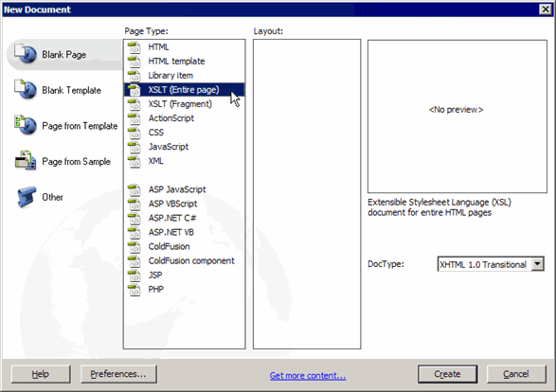Click the JavaScript file icon
556x392 pixels.
(135, 147)
